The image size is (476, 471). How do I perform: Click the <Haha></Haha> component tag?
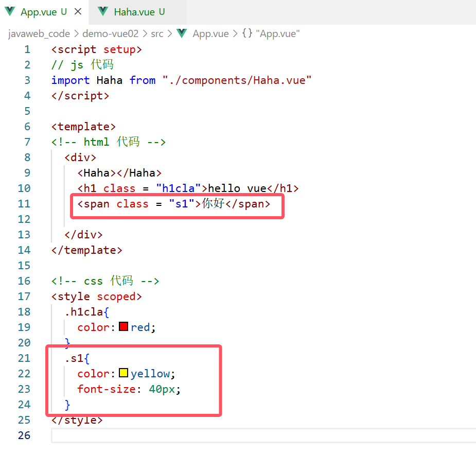click(x=119, y=173)
